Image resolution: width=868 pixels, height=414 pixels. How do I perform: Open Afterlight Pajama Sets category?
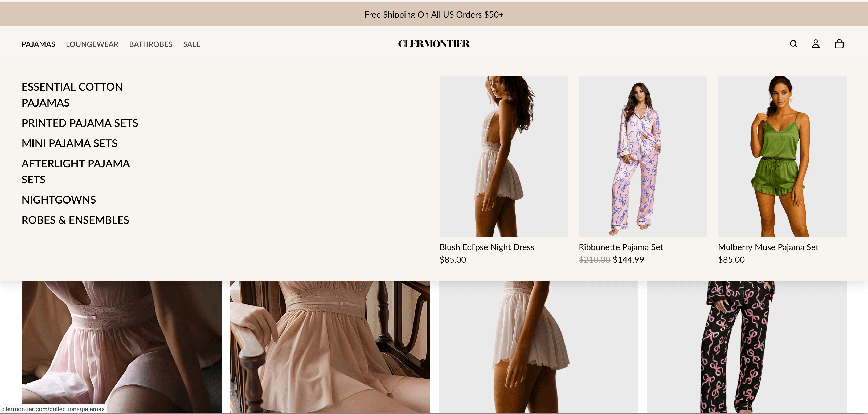point(75,171)
